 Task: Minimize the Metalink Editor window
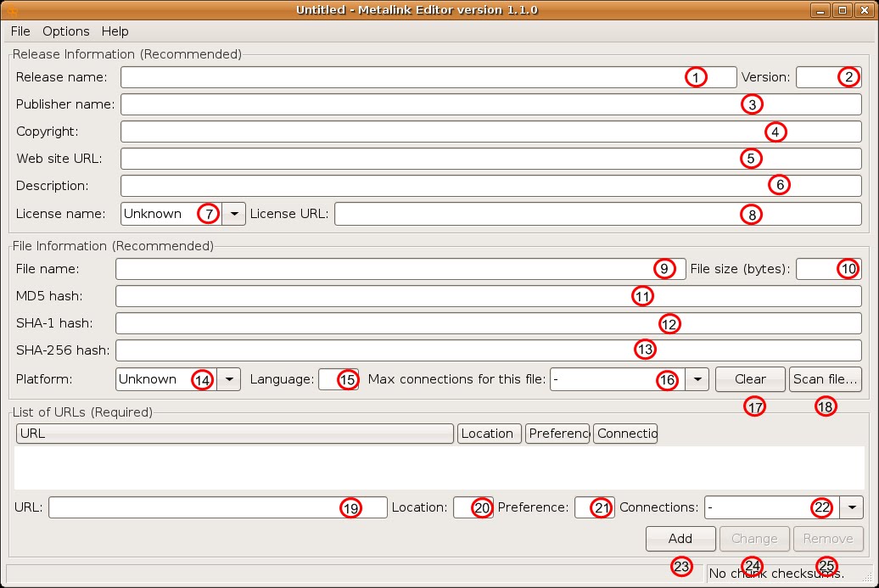click(820, 10)
